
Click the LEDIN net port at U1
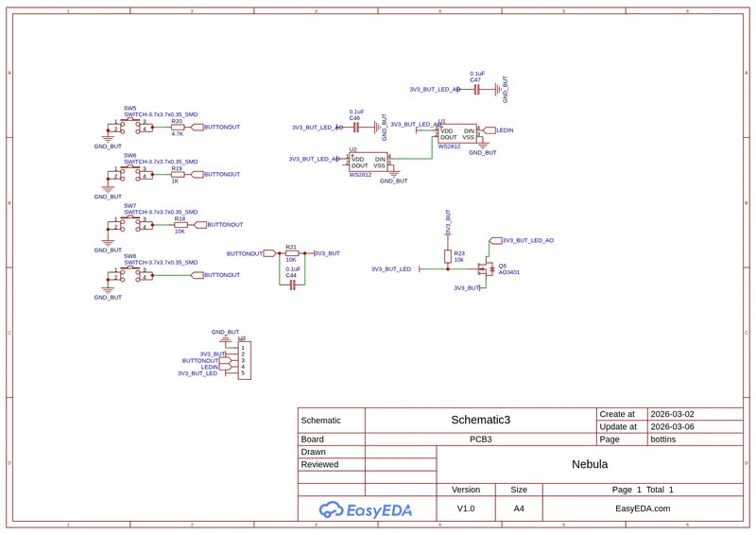(x=490, y=130)
